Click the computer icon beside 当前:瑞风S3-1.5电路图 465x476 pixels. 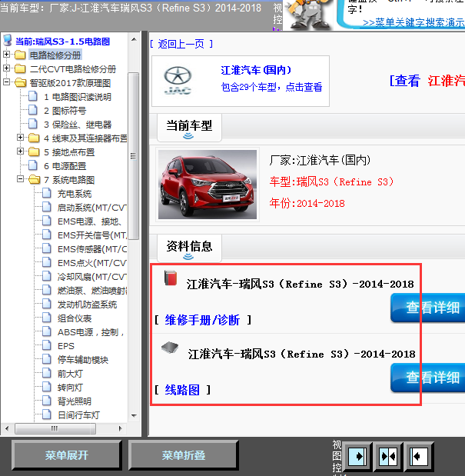(8, 41)
